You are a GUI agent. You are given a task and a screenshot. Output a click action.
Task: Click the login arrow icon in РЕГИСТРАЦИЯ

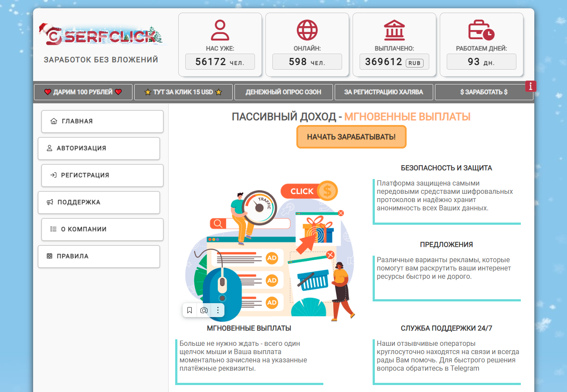[x=53, y=175]
